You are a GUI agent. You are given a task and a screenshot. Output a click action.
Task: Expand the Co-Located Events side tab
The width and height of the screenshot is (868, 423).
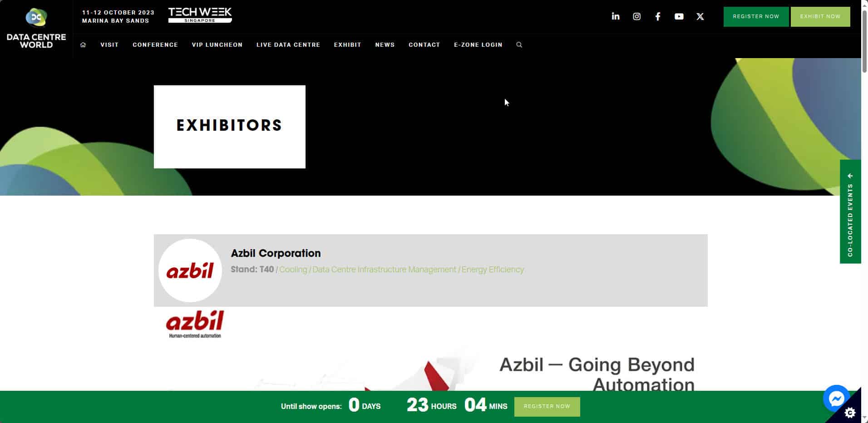click(850, 211)
